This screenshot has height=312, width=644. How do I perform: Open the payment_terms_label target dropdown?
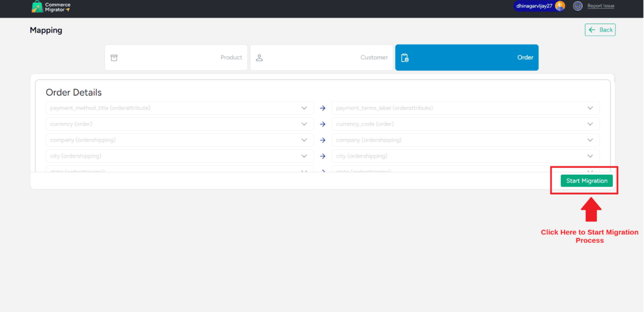tap(590, 108)
